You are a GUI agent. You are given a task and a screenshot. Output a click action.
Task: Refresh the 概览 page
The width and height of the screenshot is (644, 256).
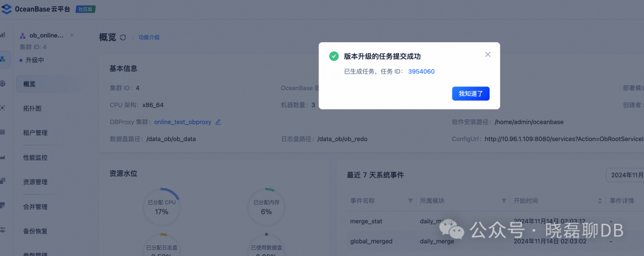123,38
